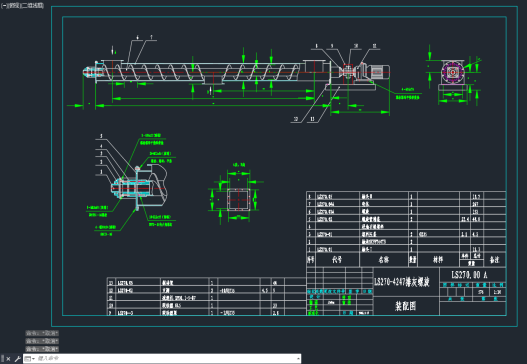Open the 俯视 view controls menu
The image size is (527, 364).
[14, 6]
